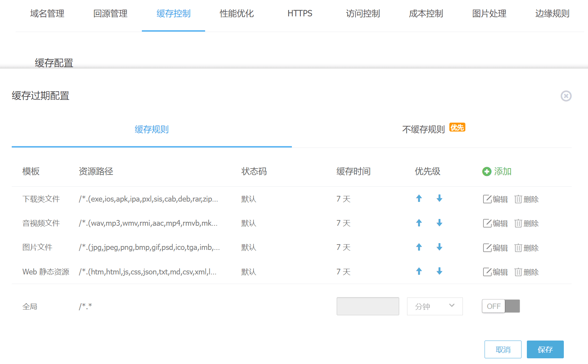Click the 状态码 column header
The height and width of the screenshot is (364, 588).
254,171
